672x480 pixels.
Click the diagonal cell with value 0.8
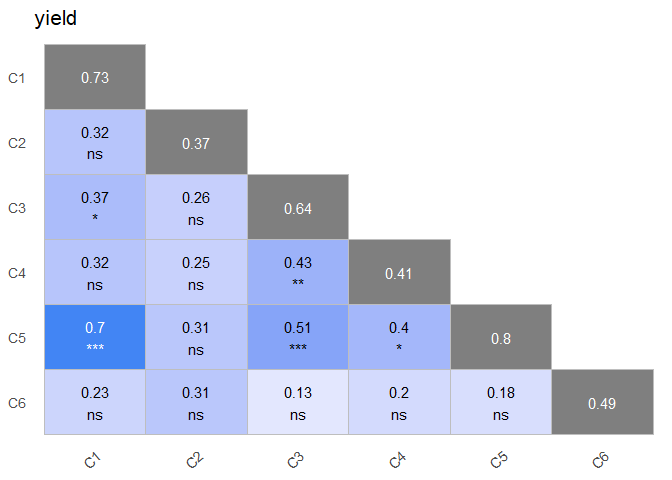click(x=501, y=337)
